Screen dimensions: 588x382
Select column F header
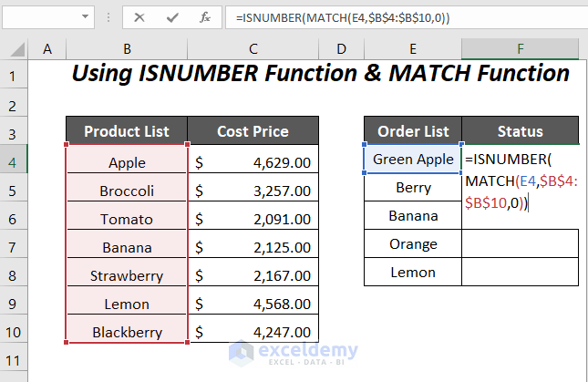point(520,48)
